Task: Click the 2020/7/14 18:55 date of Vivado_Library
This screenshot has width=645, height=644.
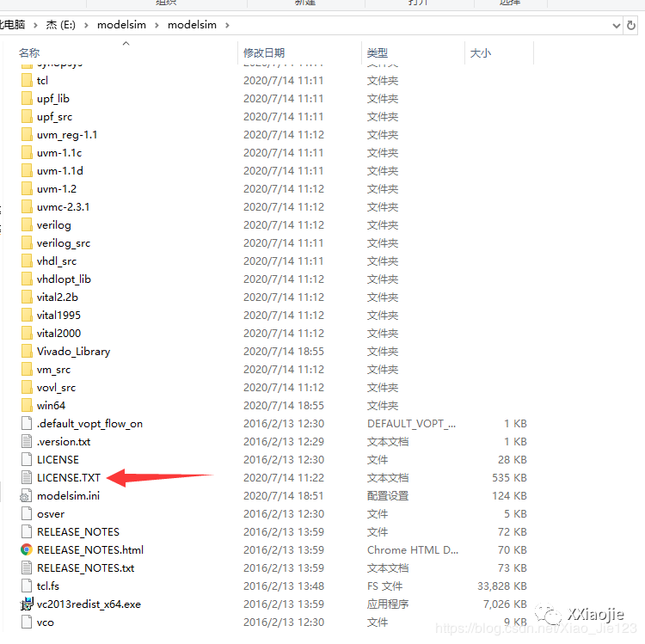Action: tap(284, 352)
